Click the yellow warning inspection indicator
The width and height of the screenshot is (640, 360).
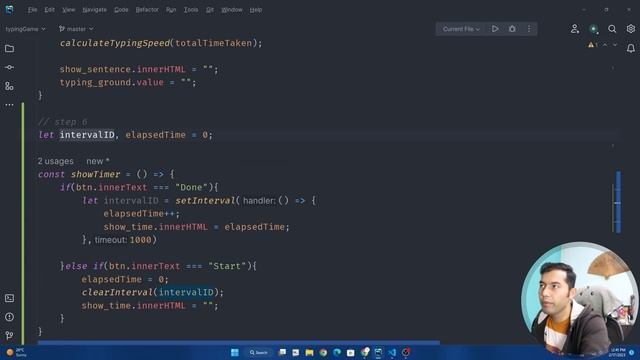pyautogui.click(x=593, y=45)
